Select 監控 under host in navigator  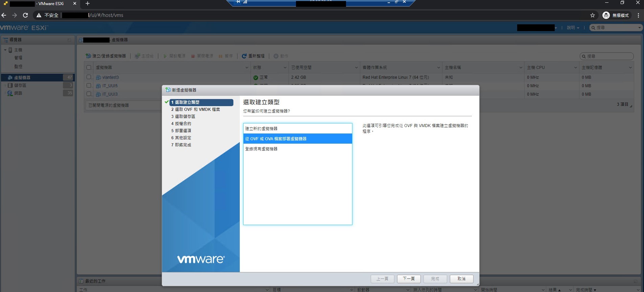(18, 67)
